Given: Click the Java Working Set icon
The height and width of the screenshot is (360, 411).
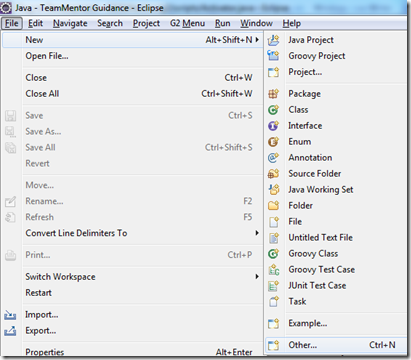Looking at the screenshot, I should pyautogui.click(x=273, y=190).
